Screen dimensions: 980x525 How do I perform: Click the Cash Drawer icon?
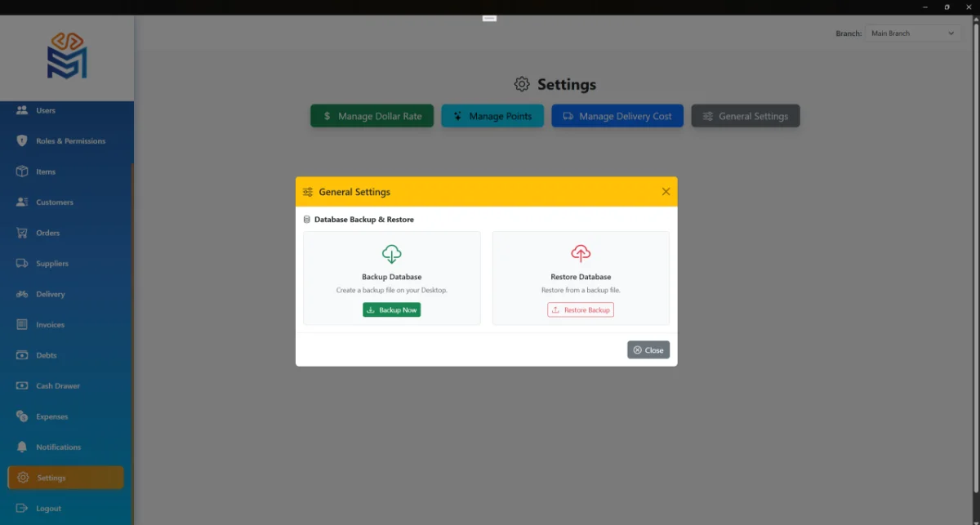[x=22, y=385]
